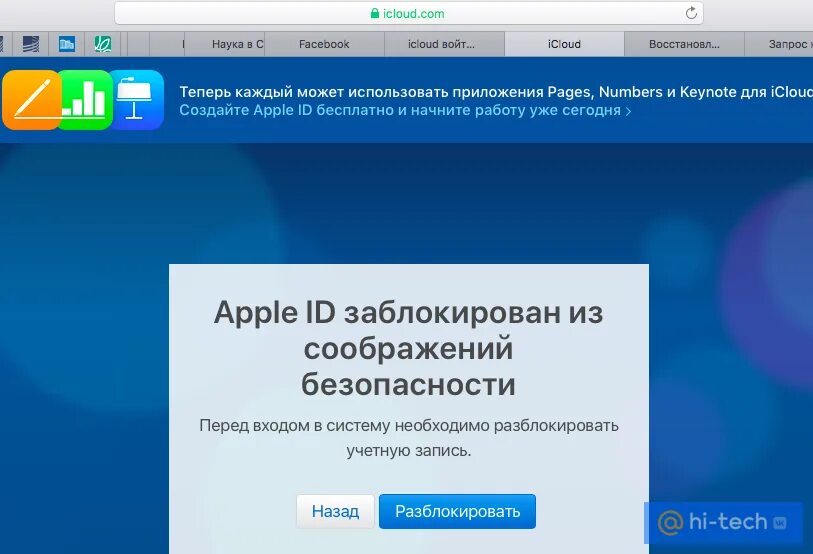Click the Перед входом в систему message
This screenshot has height=554, width=813.
[409, 438]
